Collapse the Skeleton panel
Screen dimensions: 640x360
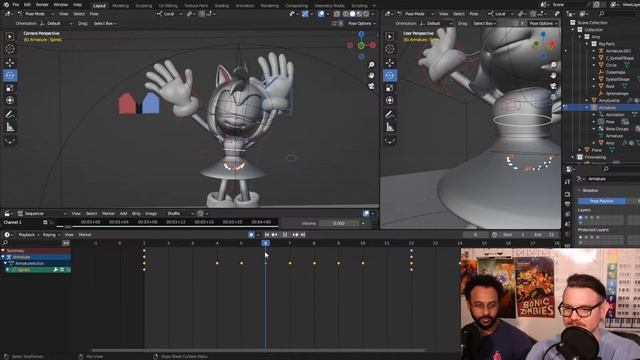click(580, 191)
